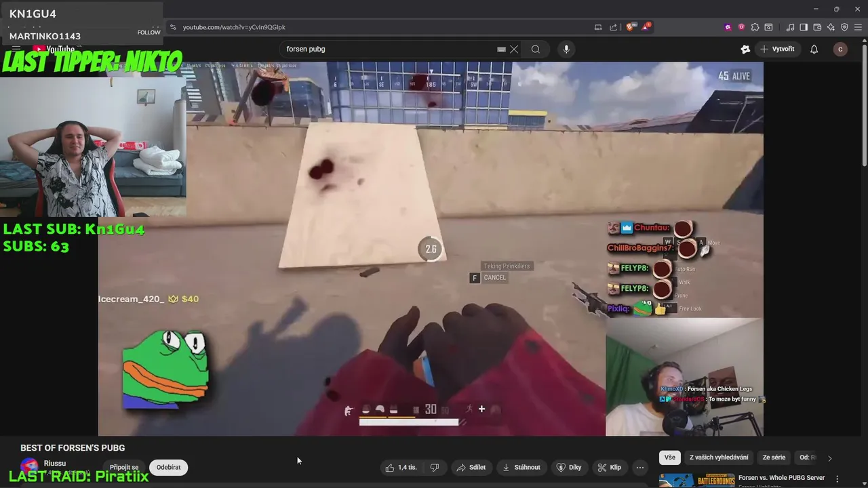This screenshot has width=868, height=488.
Task: Open Forsen vs. Whole PUBG Server title
Action: point(781,478)
